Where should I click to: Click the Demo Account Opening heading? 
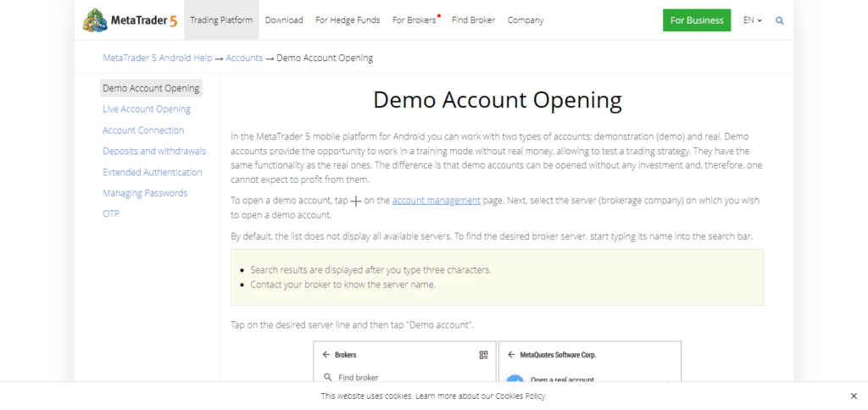point(497,101)
